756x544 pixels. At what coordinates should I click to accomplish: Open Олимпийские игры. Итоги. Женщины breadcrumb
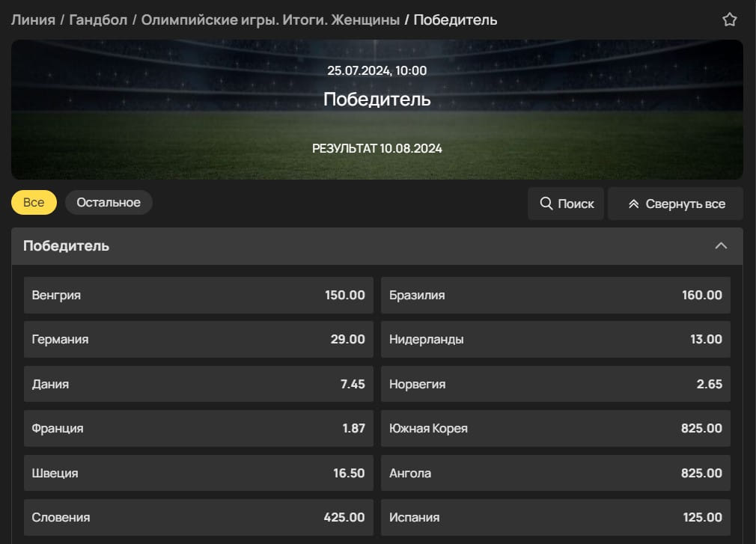coord(270,19)
